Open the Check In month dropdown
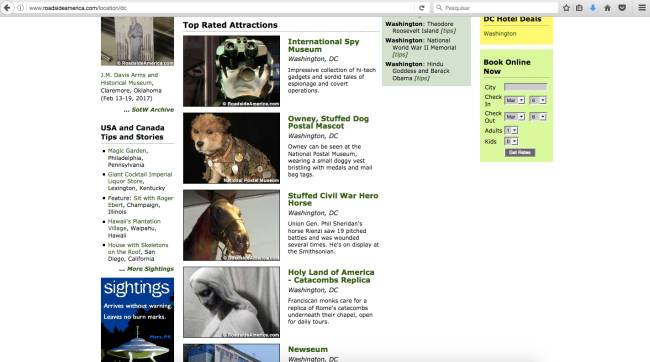Viewport: 650px width, 362px height. pos(514,100)
